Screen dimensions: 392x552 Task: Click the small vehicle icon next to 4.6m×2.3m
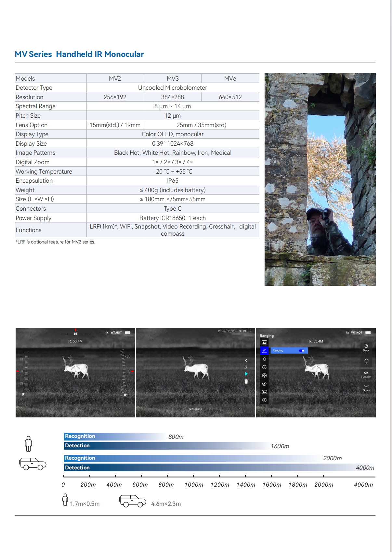[x=133, y=501]
